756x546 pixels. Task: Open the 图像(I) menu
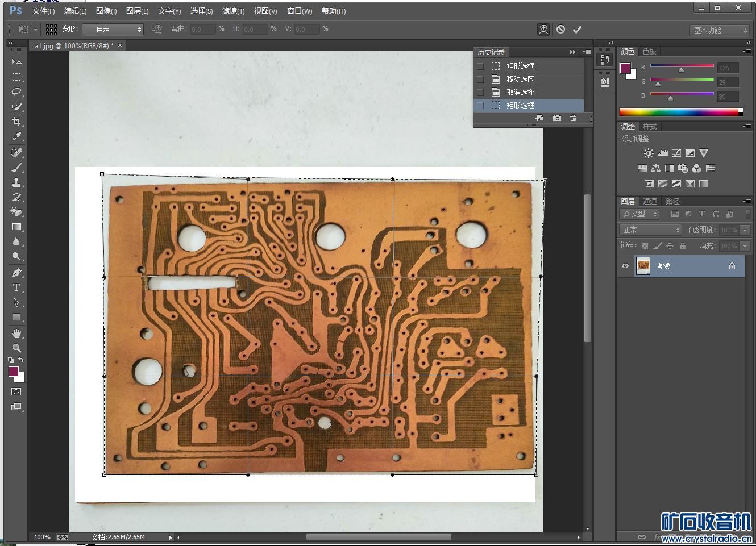(x=106, y=11)
